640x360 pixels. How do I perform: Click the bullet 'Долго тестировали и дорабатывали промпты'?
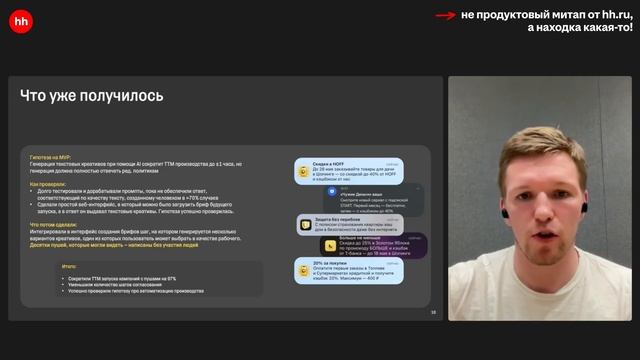click(128, 194)
